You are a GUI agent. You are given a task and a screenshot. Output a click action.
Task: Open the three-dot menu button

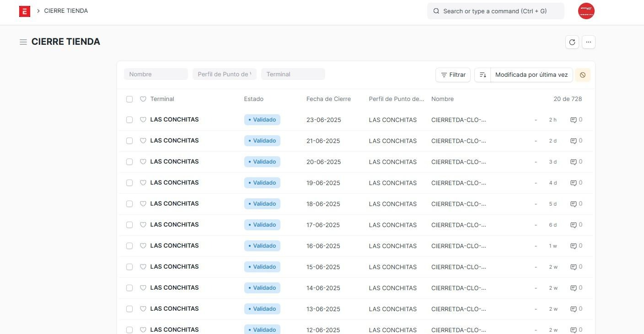coord(589,42)
